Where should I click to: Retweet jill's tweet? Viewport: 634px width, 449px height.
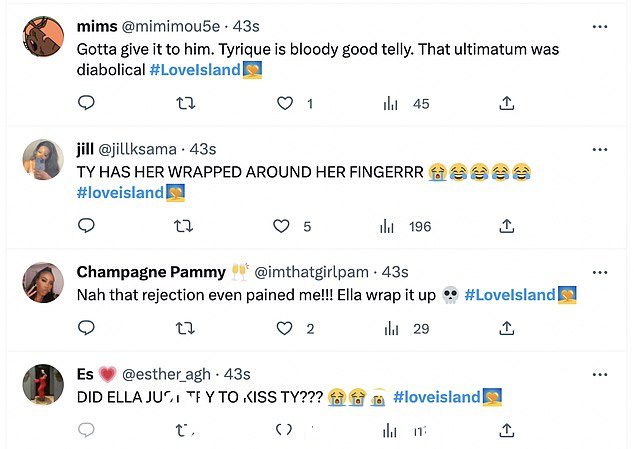click(x=183, y=226)
